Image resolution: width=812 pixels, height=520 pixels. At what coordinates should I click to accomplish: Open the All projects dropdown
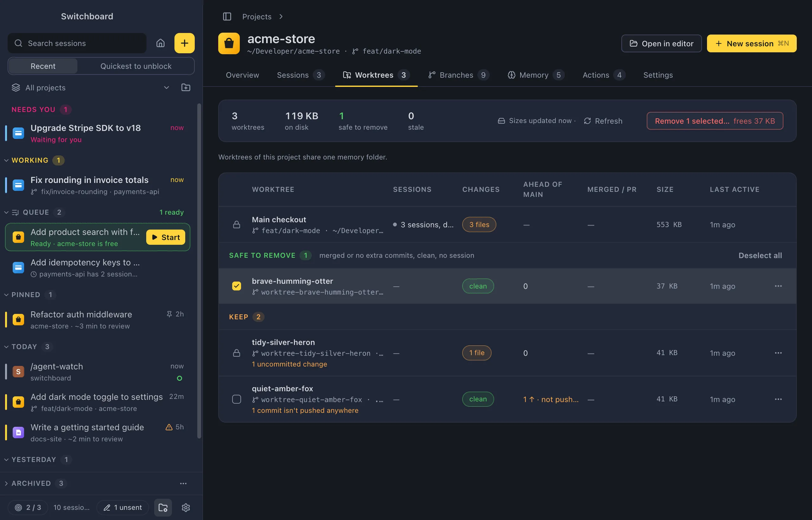click(90, 88)
